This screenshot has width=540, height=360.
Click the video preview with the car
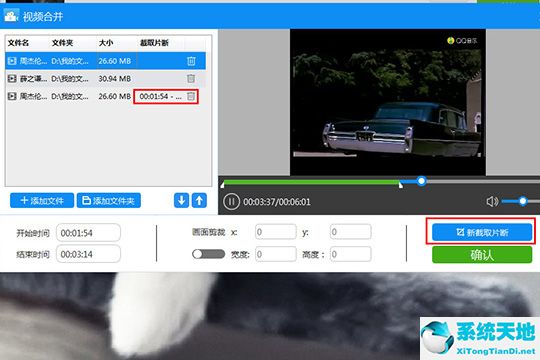click(x=388, y=102)
